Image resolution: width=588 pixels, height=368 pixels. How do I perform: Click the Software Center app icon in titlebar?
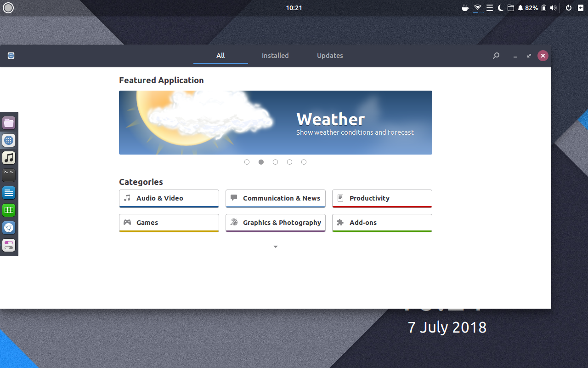click(11, 56)
